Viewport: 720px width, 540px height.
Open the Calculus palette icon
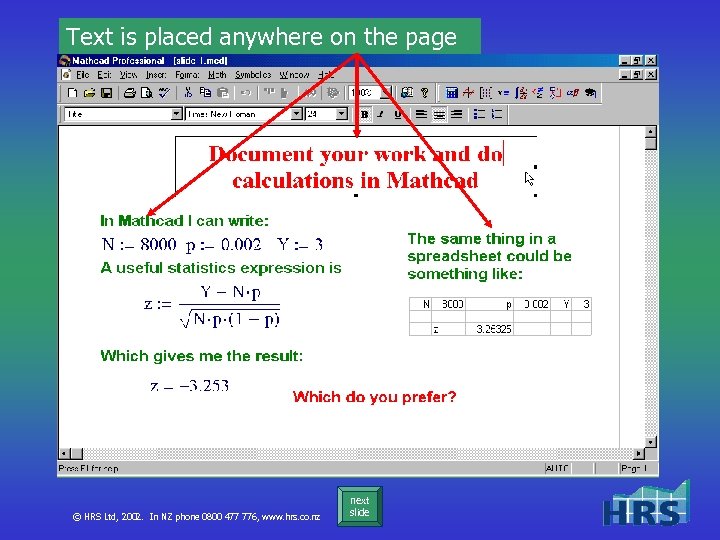pyautogui.click(x=521, y=93)
